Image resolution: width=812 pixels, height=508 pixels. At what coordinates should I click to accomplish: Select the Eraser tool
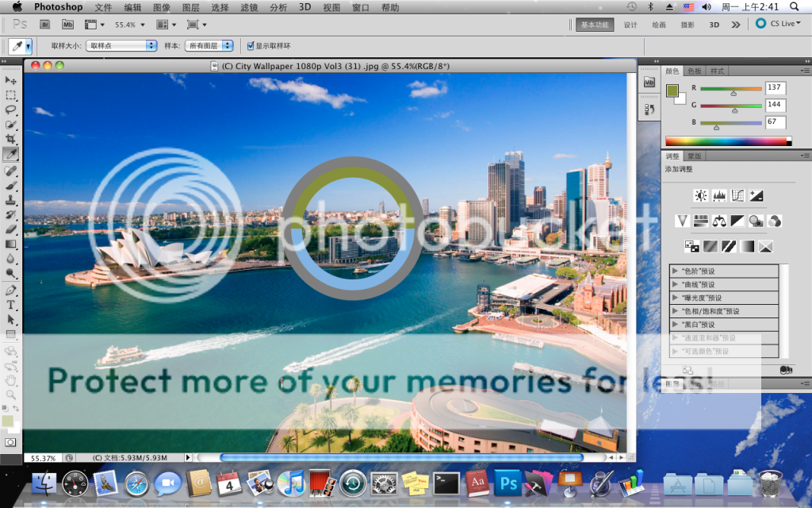pos(10,229)
